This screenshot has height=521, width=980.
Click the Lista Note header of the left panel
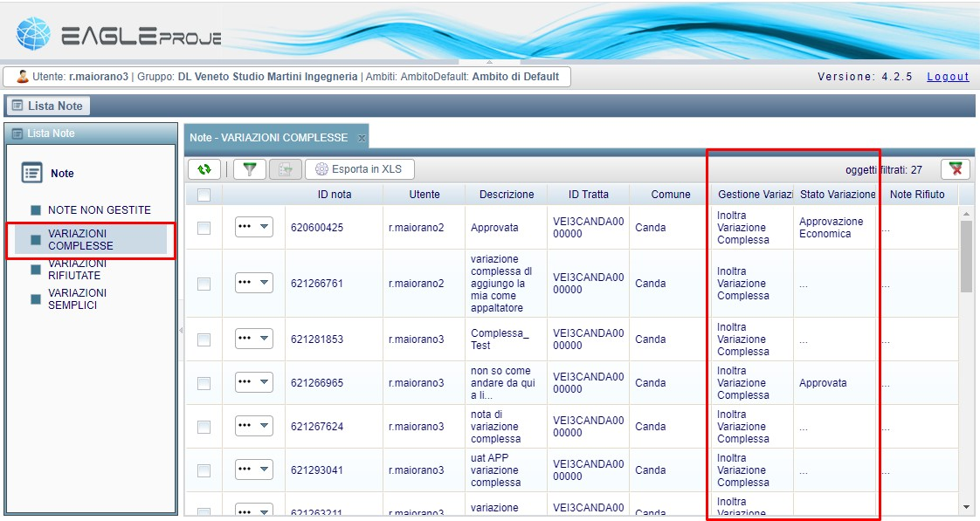(91, 133)
